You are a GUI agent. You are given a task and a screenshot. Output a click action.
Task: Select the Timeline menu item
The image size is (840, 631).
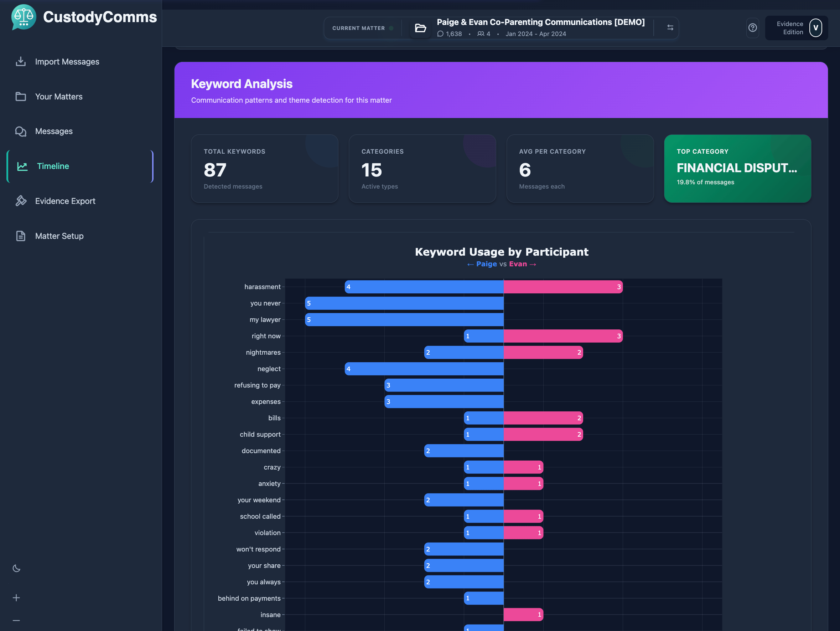tap(80, 166)
